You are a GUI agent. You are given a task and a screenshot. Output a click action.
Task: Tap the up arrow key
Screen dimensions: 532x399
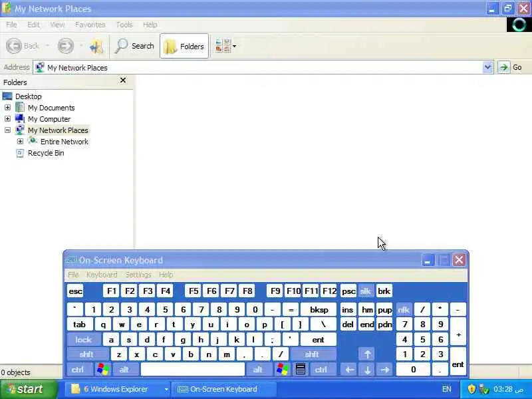(367, 354)
